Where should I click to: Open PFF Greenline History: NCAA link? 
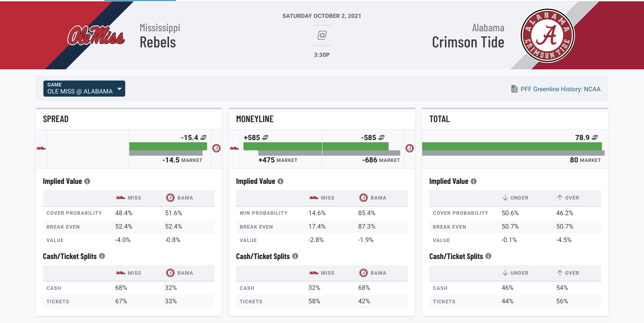pos(560,89)
